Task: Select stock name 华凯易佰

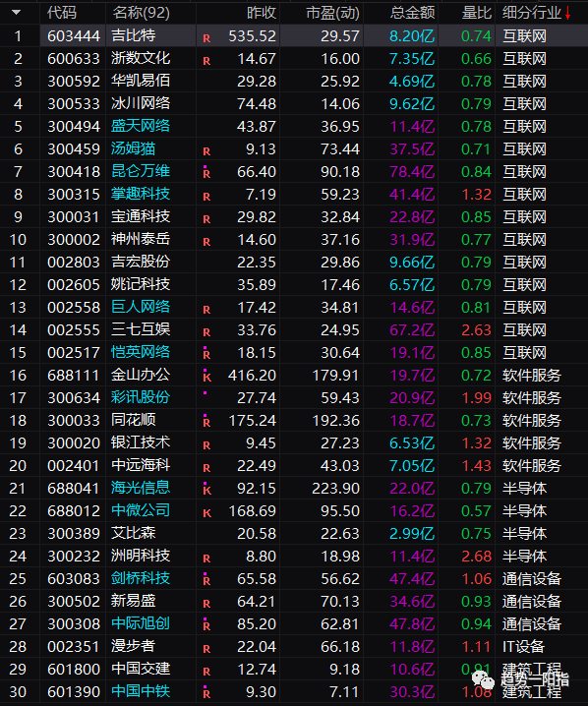Action: [x=141, y=81]
